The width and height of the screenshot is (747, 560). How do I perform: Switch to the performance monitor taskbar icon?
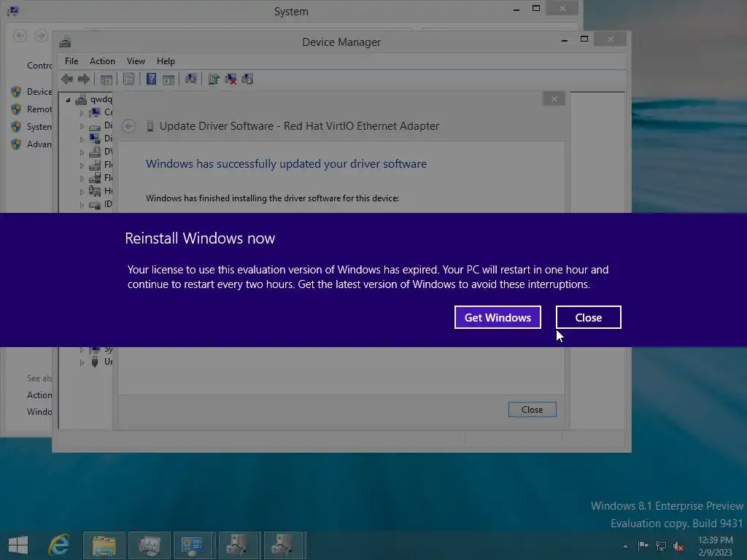click(x=150, y=545)
